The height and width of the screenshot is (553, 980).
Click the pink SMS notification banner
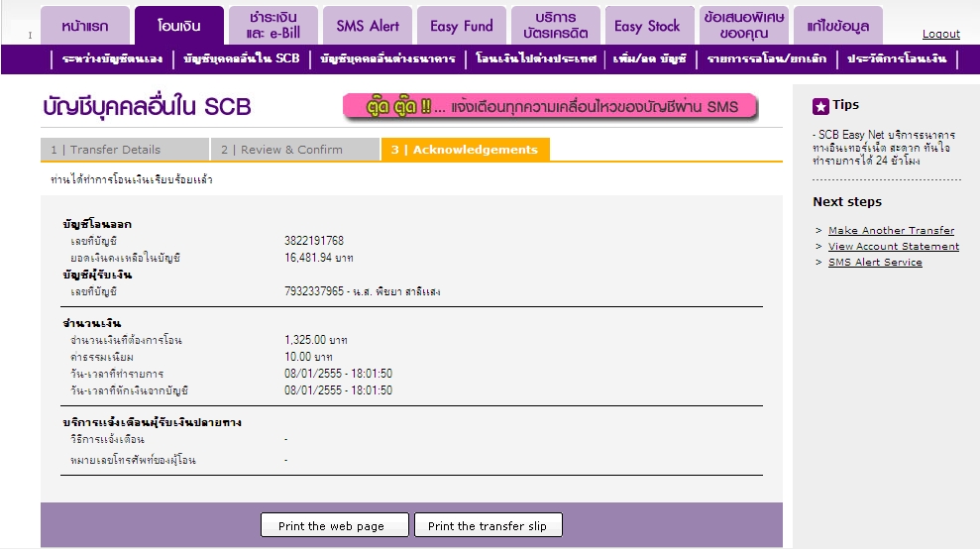(550, 107)
